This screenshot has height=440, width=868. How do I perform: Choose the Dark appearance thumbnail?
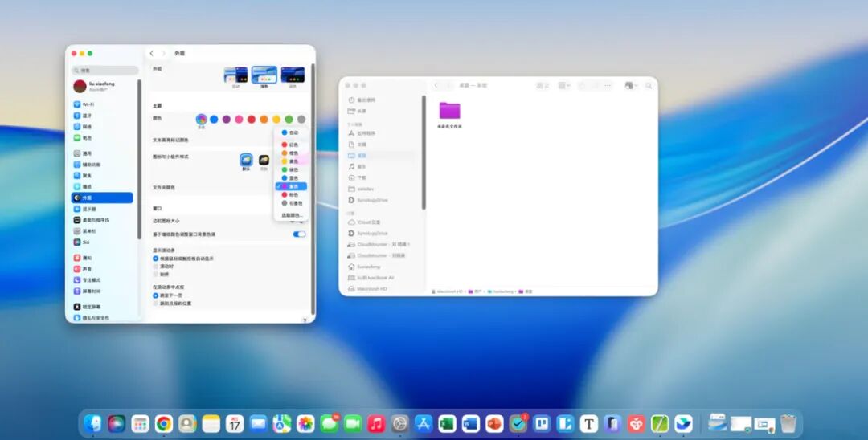[293, 75]
